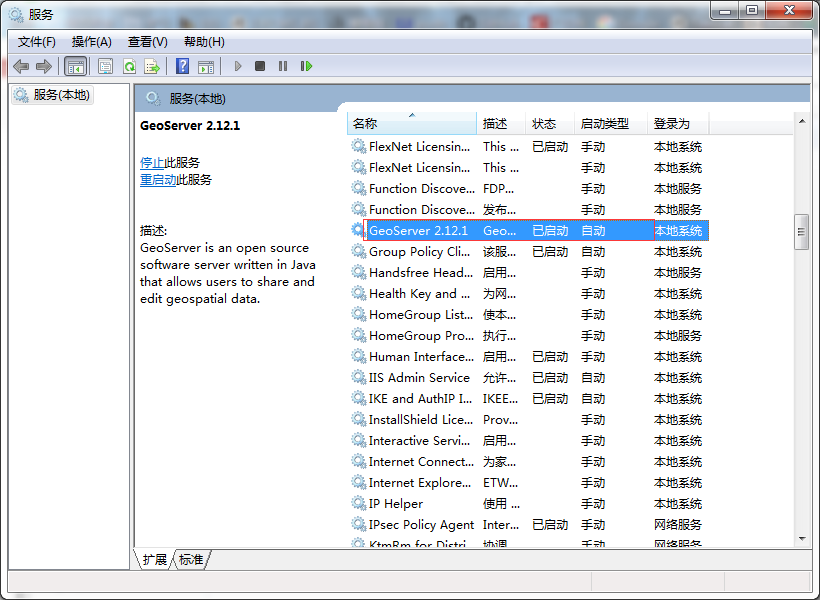Select the IKE and AuthIP I... service
The image size is (820, 600).
pos(528,399)
